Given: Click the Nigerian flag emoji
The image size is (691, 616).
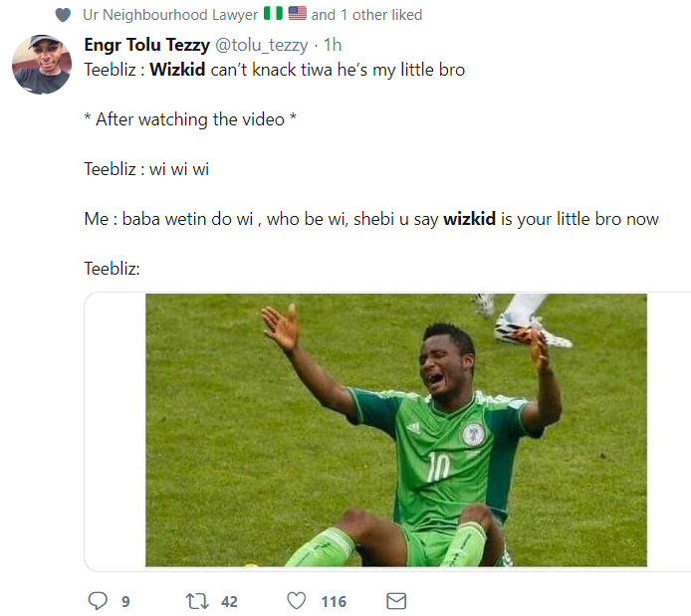Looking at the screenshot, I should coord(273,15).
